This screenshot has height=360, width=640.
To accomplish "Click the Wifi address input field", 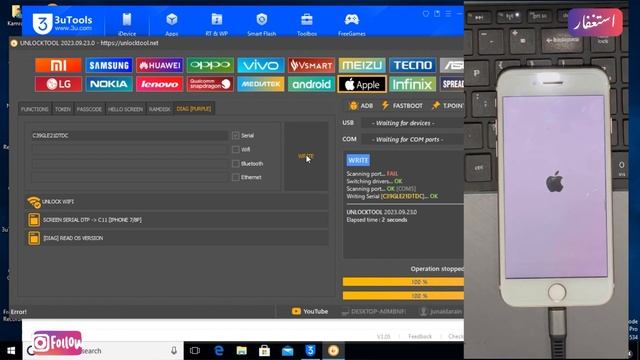I will coord(129,149).
